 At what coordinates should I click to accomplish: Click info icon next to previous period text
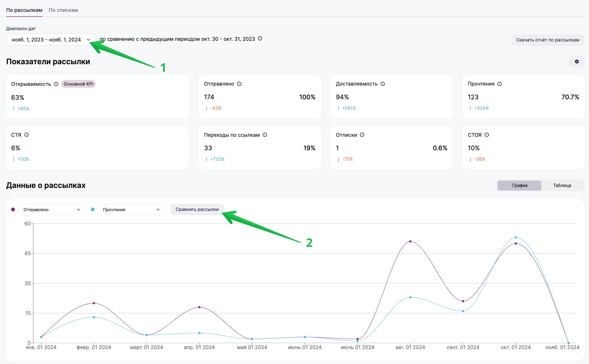tap(260, 39)
